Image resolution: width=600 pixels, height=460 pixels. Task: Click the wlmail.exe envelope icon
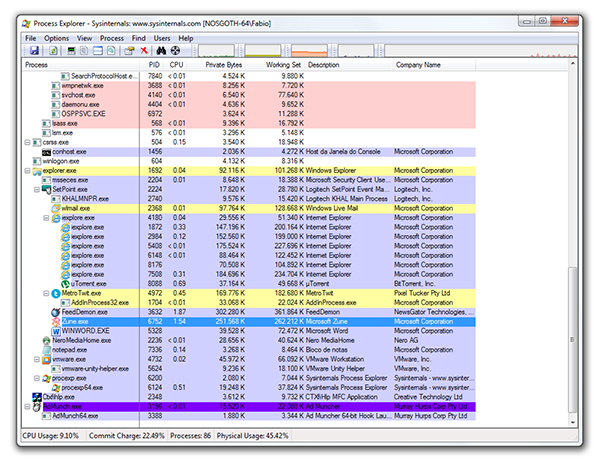[56, 208]
